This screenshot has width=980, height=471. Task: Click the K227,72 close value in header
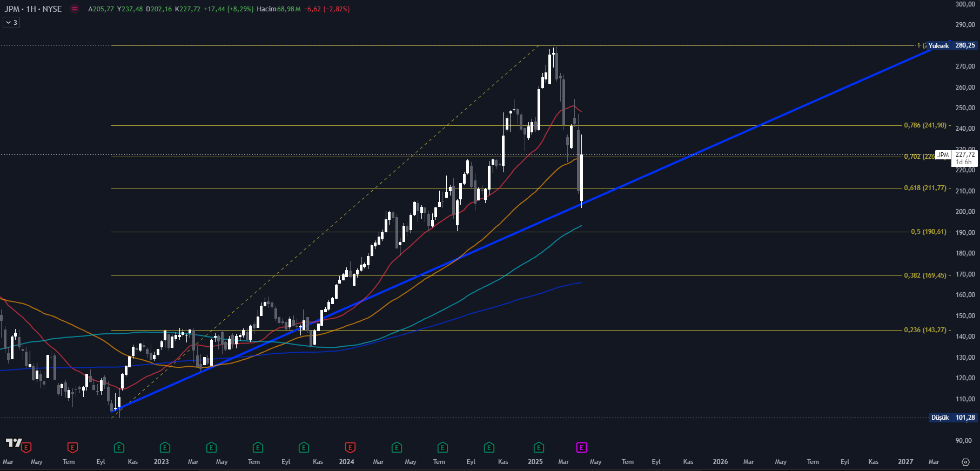pos(187,9)
